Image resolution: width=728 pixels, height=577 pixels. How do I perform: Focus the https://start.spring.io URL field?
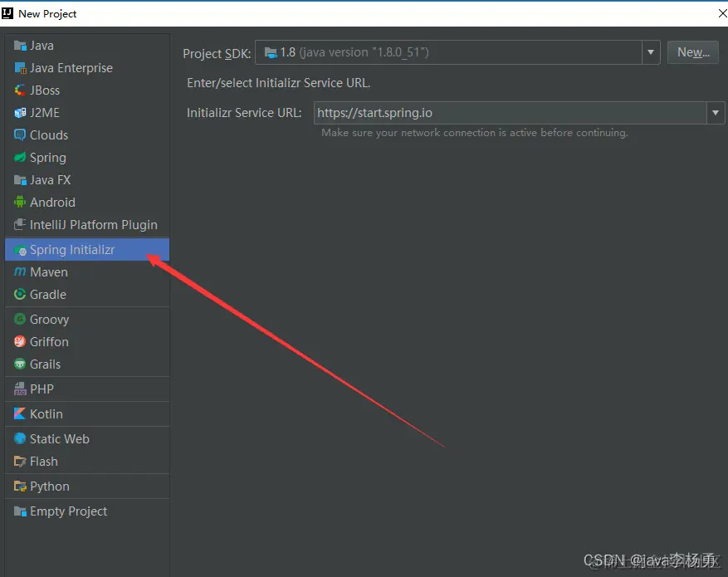coord(511,113)
